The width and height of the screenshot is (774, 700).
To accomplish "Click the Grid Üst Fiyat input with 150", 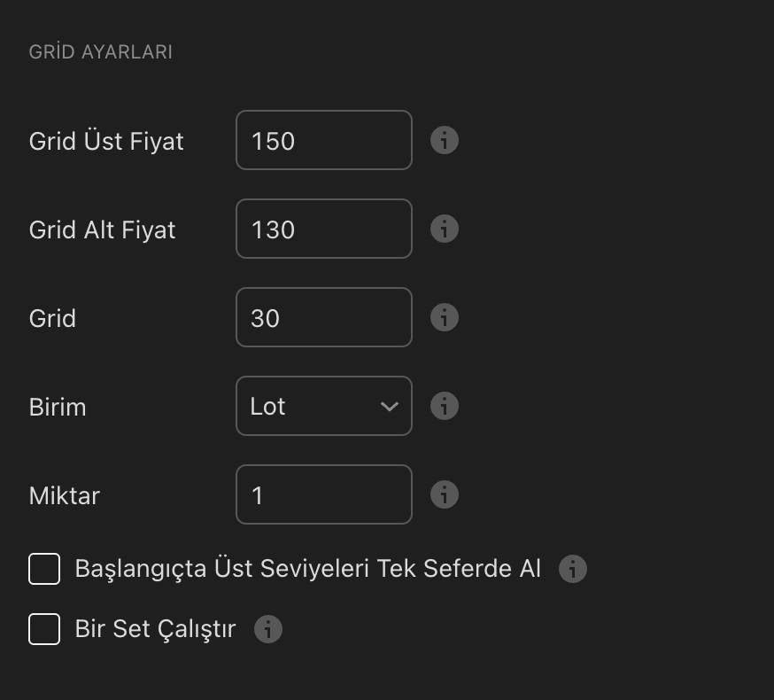I will click(324, 140).
